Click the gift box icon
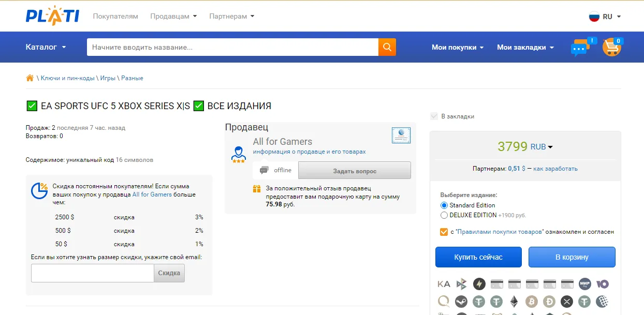The image size is (644, 315). click(x=257, y=189)
